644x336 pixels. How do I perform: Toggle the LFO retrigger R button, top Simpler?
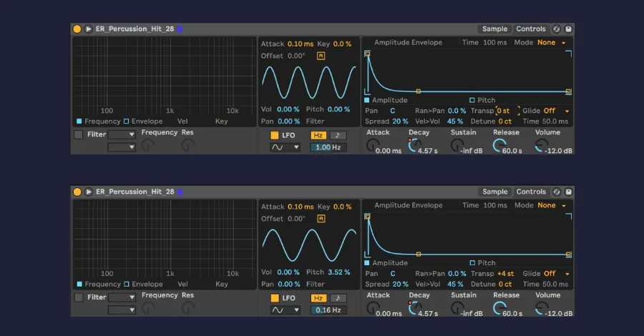tap(321, 56)
